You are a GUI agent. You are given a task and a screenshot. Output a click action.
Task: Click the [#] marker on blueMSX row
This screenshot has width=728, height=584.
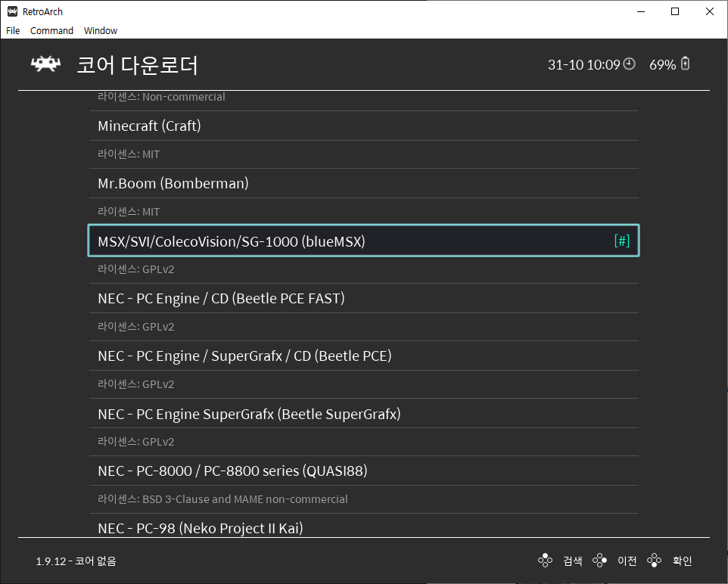(x=622, y=241)
